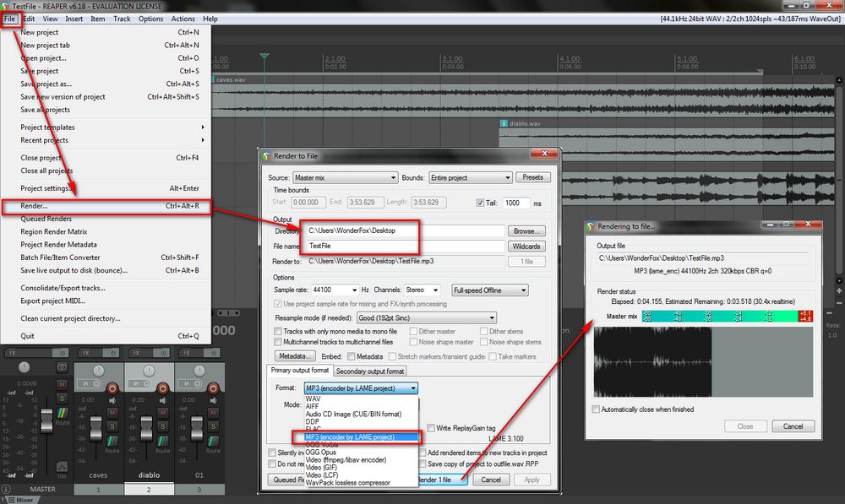Collapse the Format dropdown
Viewport: 845px width, 504px height.
[361, 387]
